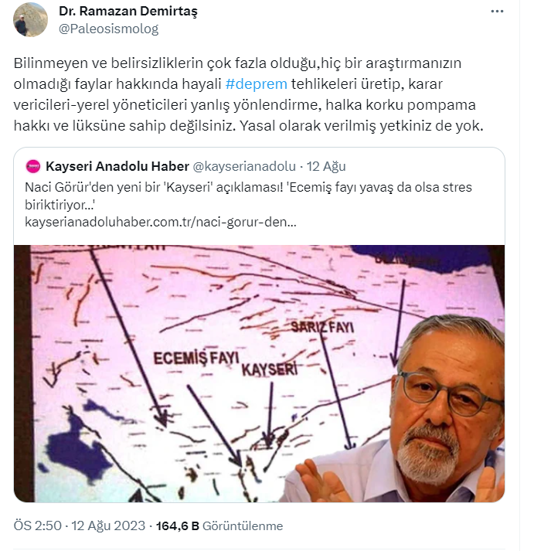Click the Kayseri Anadolu Haber pink avatar

[33, 166]
